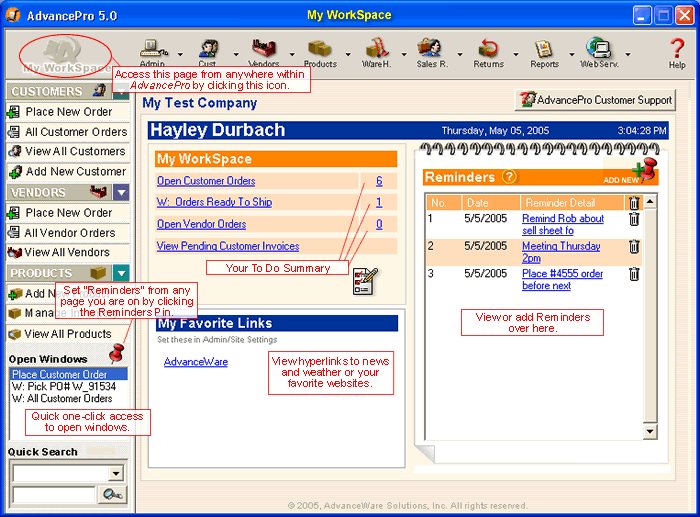Screen dimensions: 700x517
Task: Click the Help question mark icon
Action: (x=677, y=48)
